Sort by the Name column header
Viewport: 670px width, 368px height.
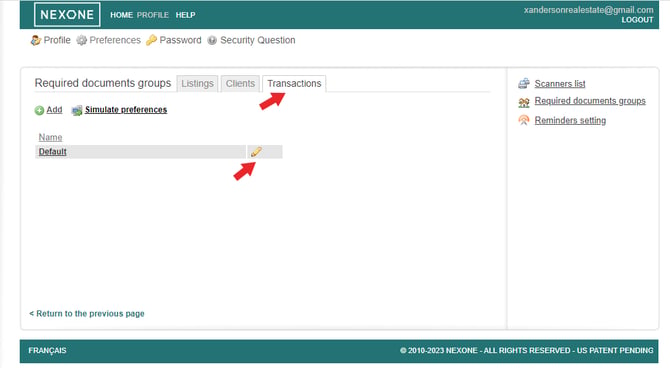[x=50, y=137]
